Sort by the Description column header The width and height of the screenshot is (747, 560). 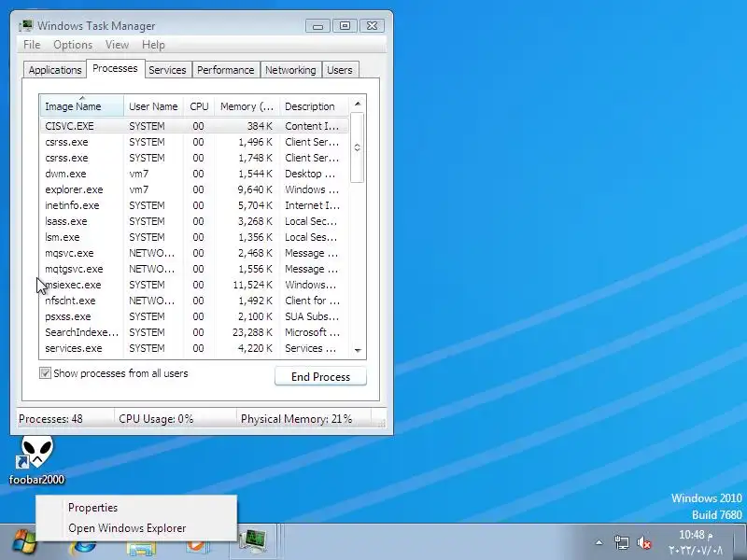(314, 106)
